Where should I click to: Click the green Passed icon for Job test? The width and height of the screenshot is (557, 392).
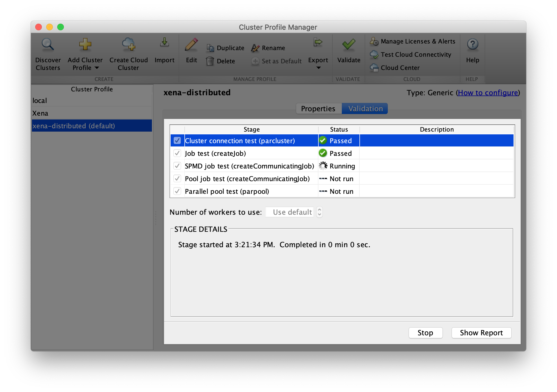pos(323,153)
